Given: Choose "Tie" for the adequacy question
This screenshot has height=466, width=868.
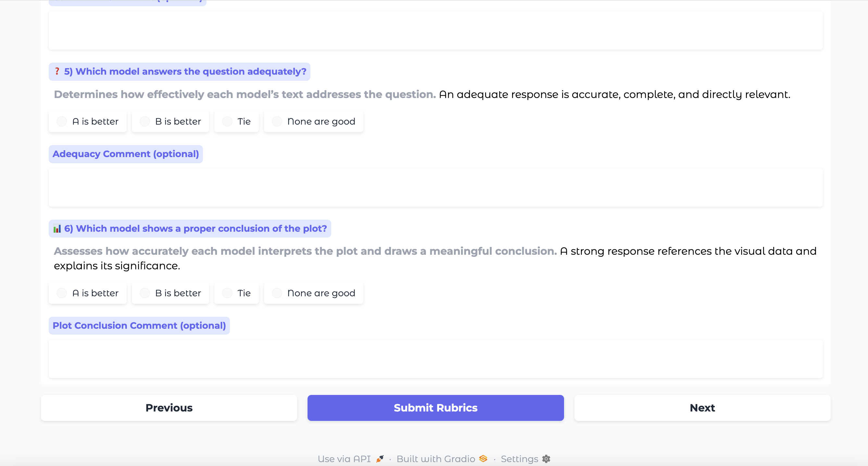Looking at the screenshot, I should pos(227,121).
